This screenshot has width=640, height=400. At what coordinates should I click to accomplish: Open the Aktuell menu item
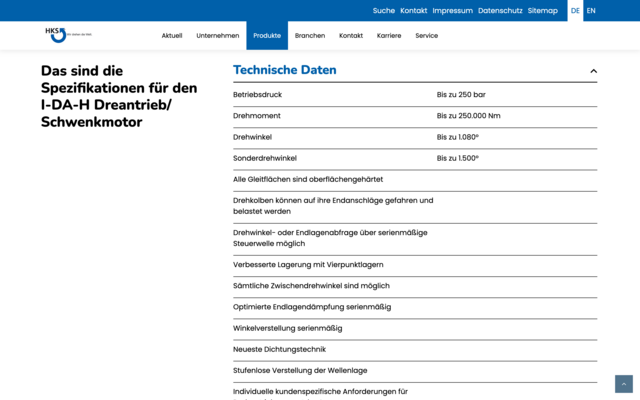pos(172,36)
